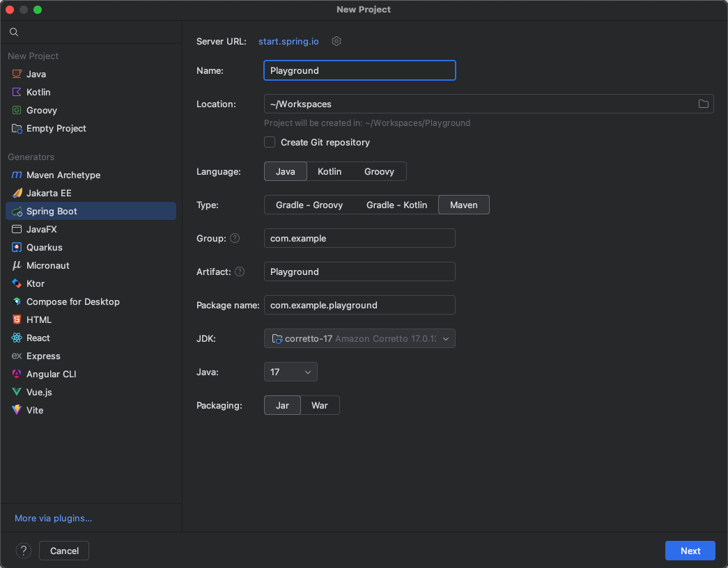Select Maven Archetype generator
Screen dimensions: 728x568
click(91, 175)
